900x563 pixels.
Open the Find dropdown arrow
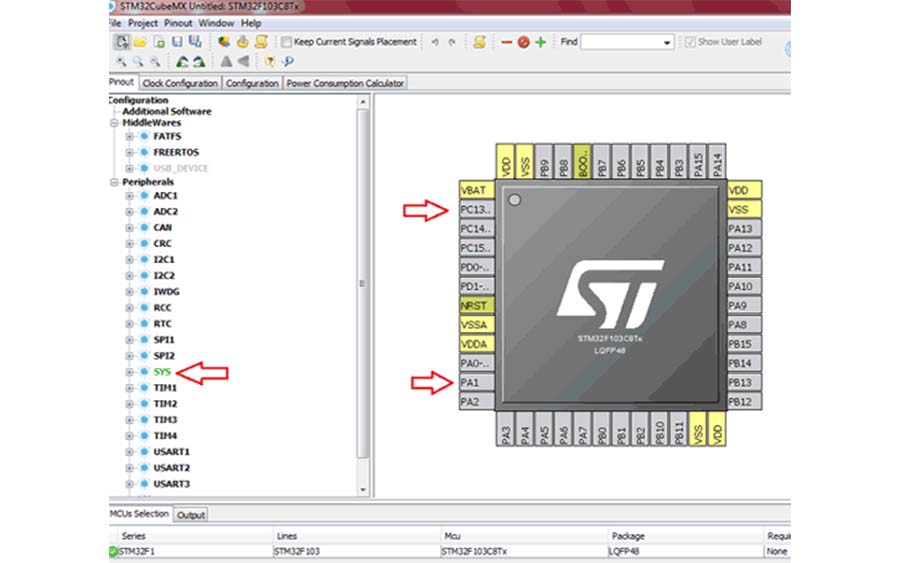coord(666,42)
